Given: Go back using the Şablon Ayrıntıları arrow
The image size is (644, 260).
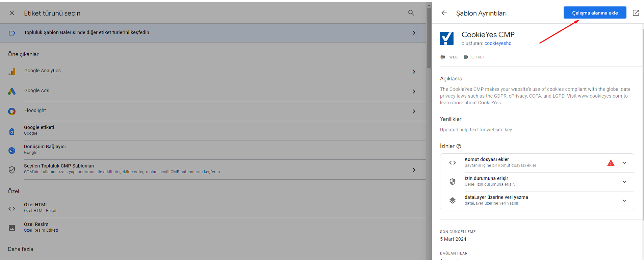Looking at the screenshot, I should [x=444, y=13].
